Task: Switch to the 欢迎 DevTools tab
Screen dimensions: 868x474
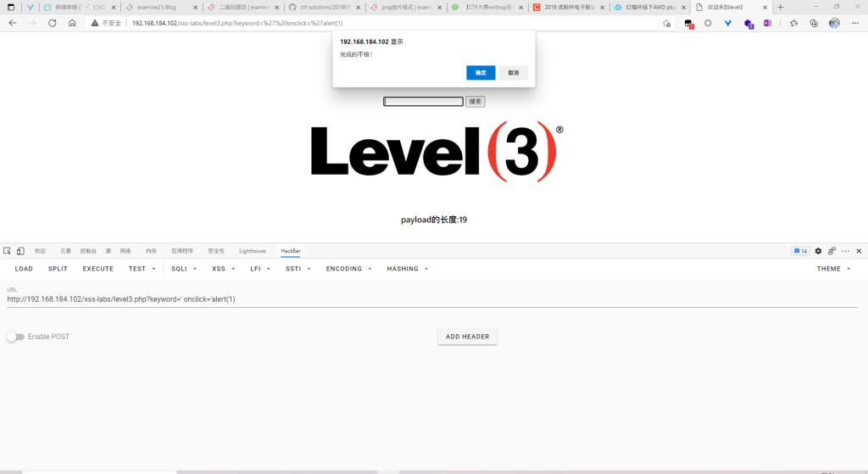Action: [40, 251]
